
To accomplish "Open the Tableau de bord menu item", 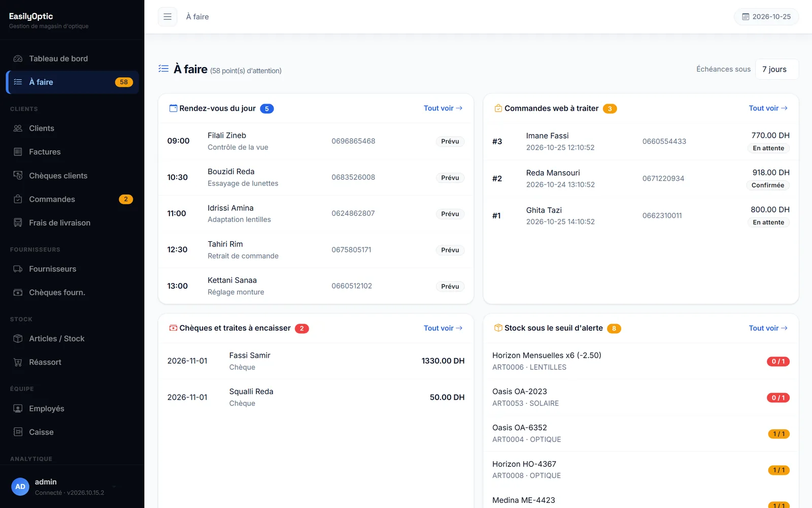I will (x=72, y=58).
